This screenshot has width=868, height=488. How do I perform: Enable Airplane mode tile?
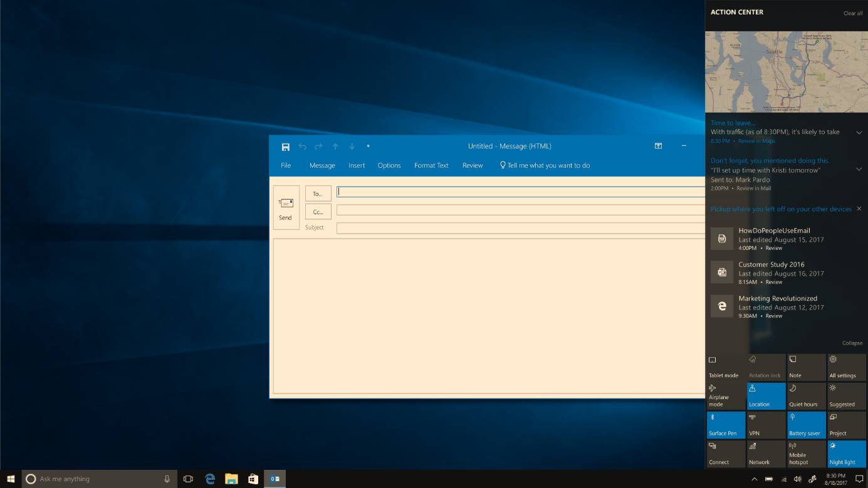click(x=726, y=396)
